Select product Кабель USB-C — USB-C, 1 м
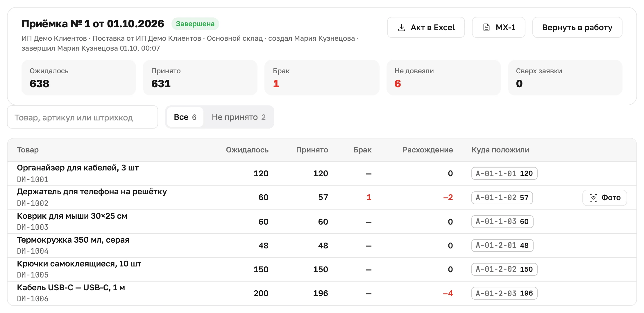 click(71, 288)
